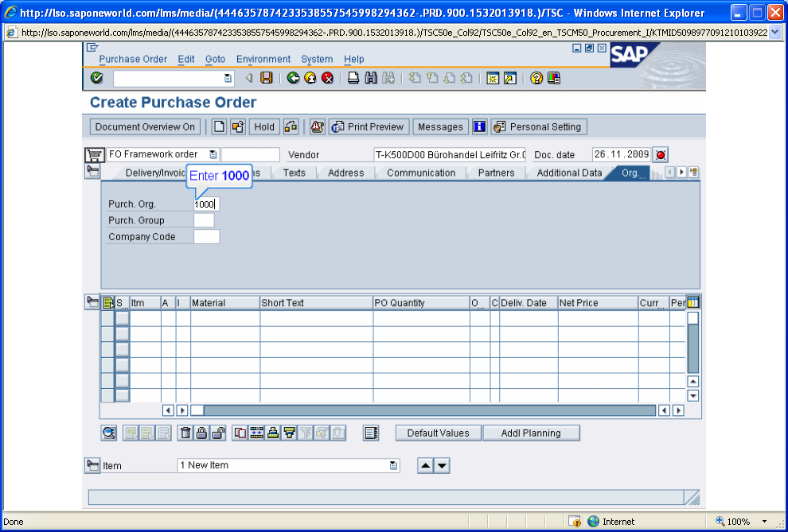
Task: Click the table column configuration icon
Action: coord(693,303)
